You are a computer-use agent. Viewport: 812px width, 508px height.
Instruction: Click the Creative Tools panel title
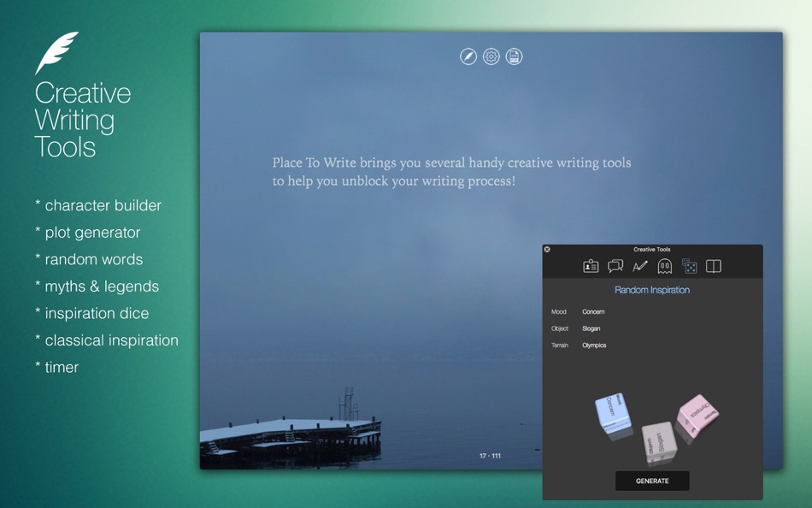point(652,250)
